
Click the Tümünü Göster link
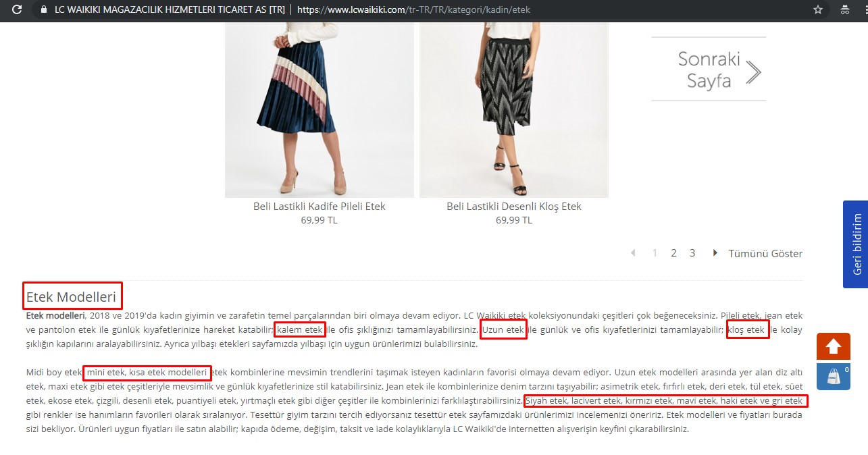pyautogui.click(x=765, y=254)
